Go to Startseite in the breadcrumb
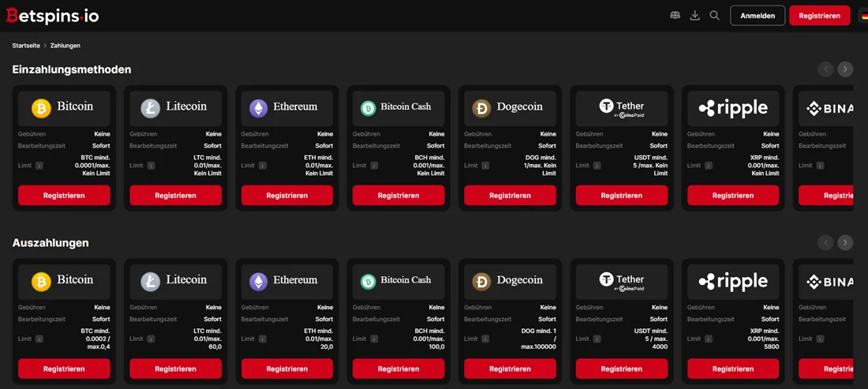This screenshot has height=389, width=868. [26, 46]
